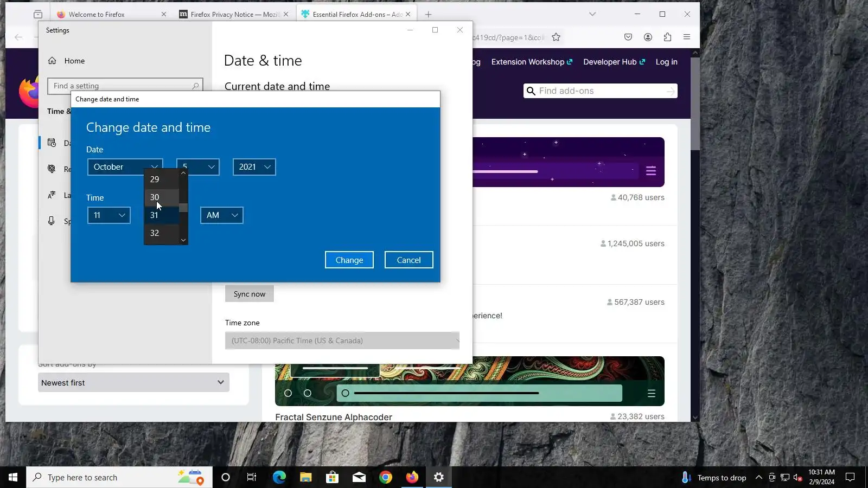Open the volume icon in system tray
The height and width of the screenshot is (488, 868).
click(798, 478)
